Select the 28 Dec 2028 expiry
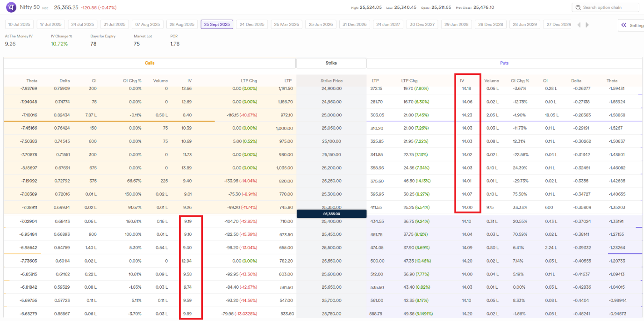The image size is (644, 321). [490, 24]
